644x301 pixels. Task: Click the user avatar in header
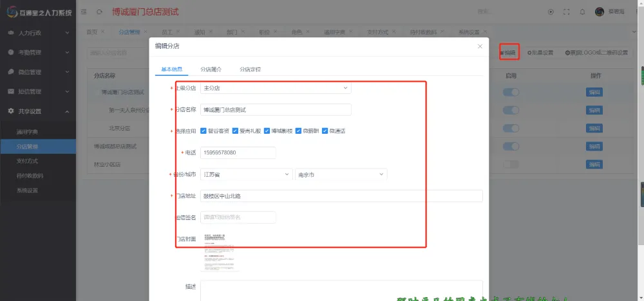[x=600, y=12]
